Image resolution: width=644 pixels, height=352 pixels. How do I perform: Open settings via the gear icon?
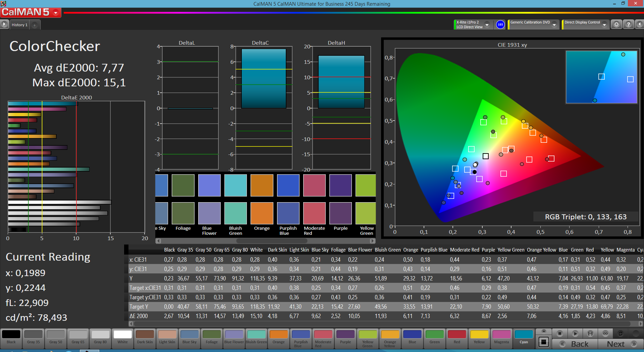tap(616, 25)
